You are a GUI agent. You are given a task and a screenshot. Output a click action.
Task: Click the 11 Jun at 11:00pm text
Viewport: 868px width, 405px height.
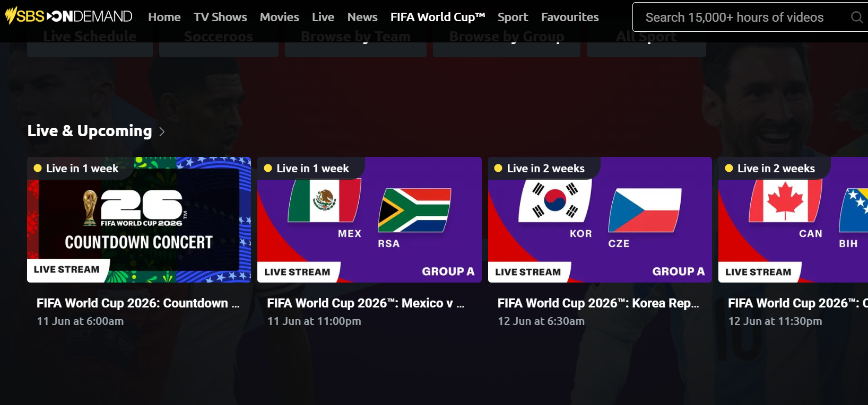coord(314,321)
